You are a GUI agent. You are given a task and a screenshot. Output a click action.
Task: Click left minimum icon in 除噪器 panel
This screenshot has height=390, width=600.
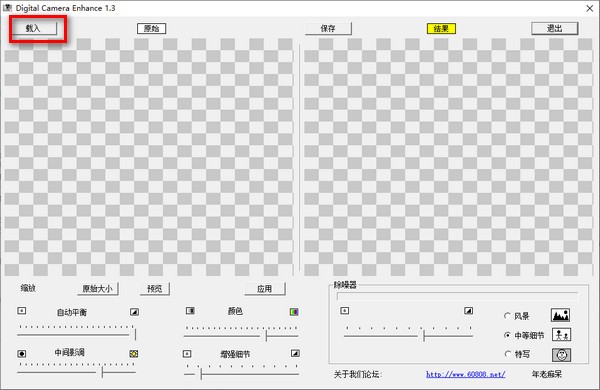(x=345, y=311)
